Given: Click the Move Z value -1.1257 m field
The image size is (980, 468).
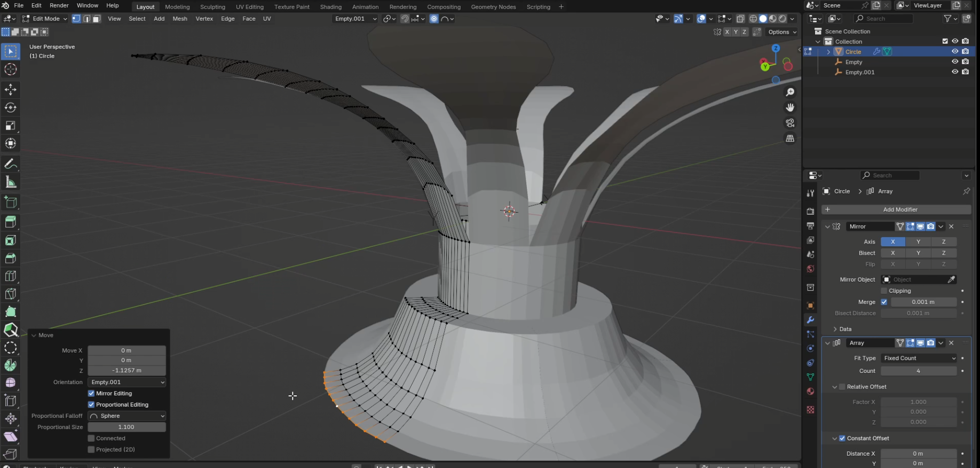Looking at the screenshot, I should [x=127, y=370].
